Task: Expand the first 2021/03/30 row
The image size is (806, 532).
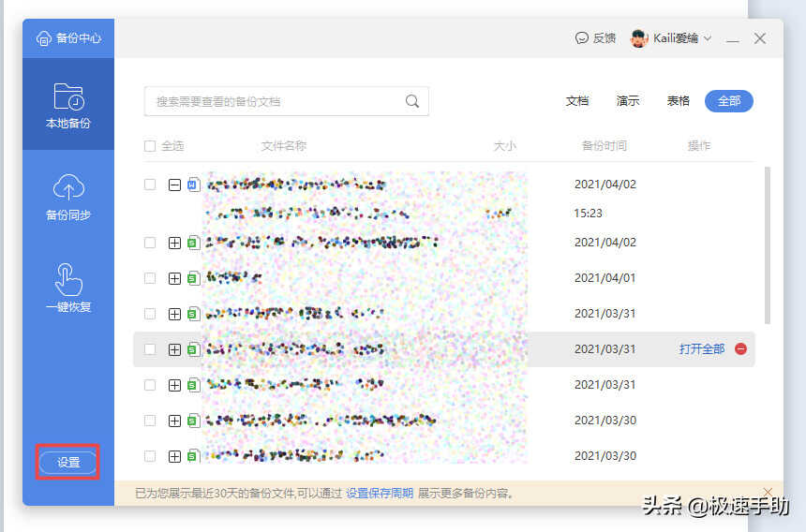Action: (174, 421)
